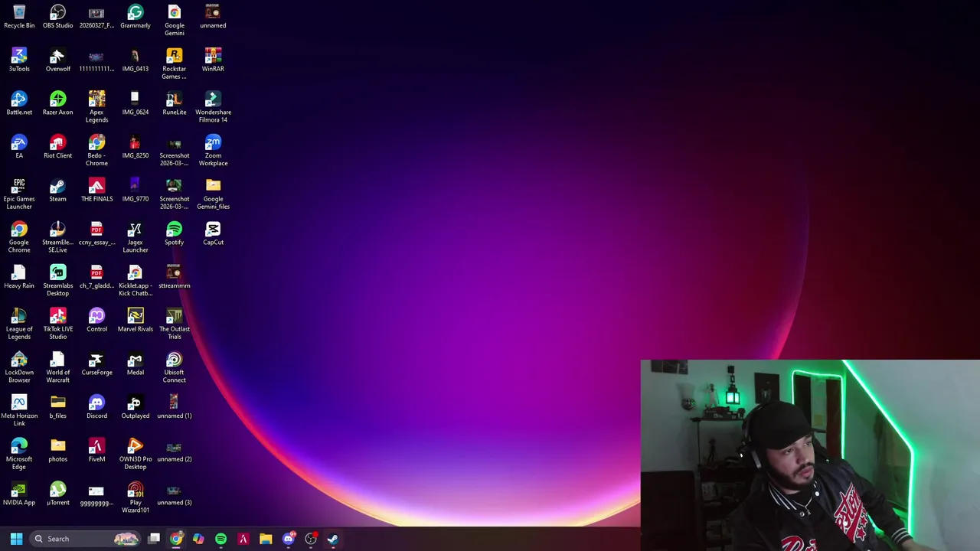Launch µTorrent from the desktop
Image resolution: width=980 pixels, height=551 pixels.
coord(57,494)
